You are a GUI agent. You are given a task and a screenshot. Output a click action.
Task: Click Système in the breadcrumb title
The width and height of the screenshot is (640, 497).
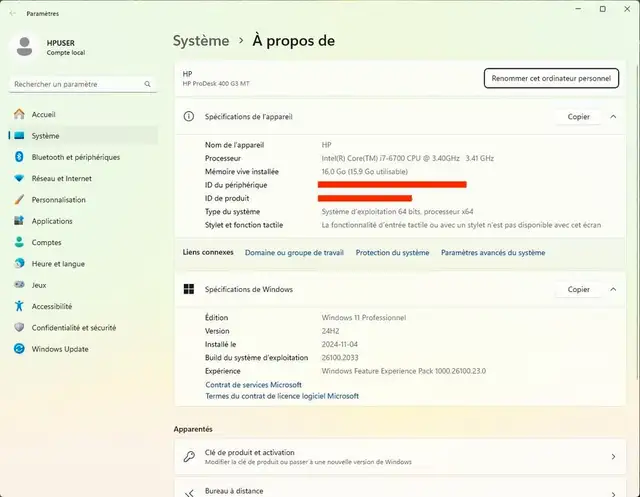tap(201, 41)
